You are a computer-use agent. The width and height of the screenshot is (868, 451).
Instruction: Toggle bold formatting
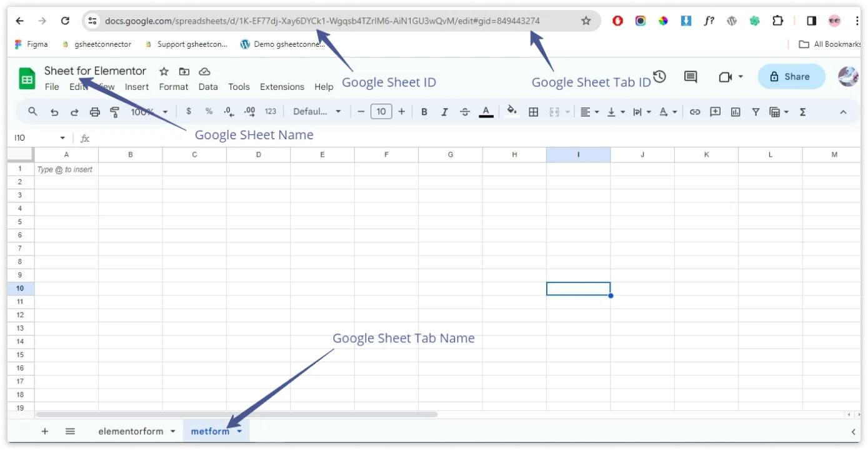pyautogui.click(x=424, y=112)
